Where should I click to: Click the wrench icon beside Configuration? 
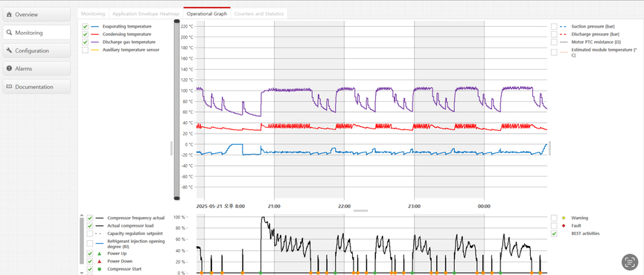(x=9, y=51)
